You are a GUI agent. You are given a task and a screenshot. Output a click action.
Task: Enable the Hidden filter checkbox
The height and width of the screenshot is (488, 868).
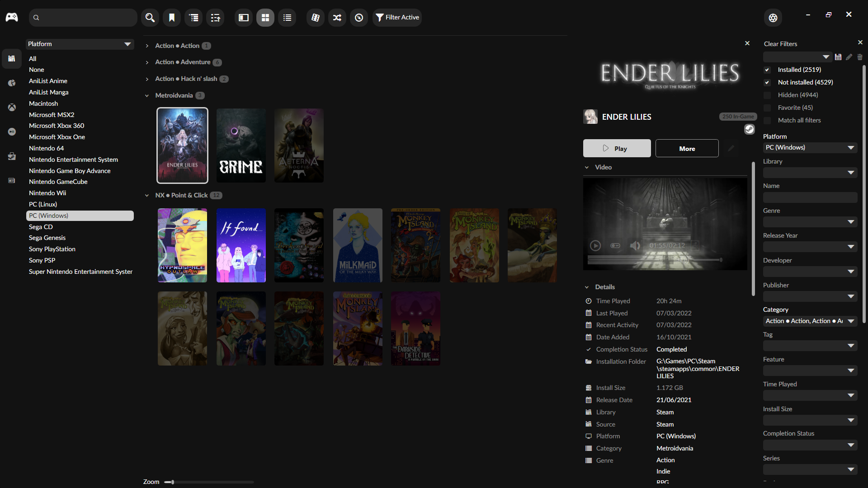point(767,95)
